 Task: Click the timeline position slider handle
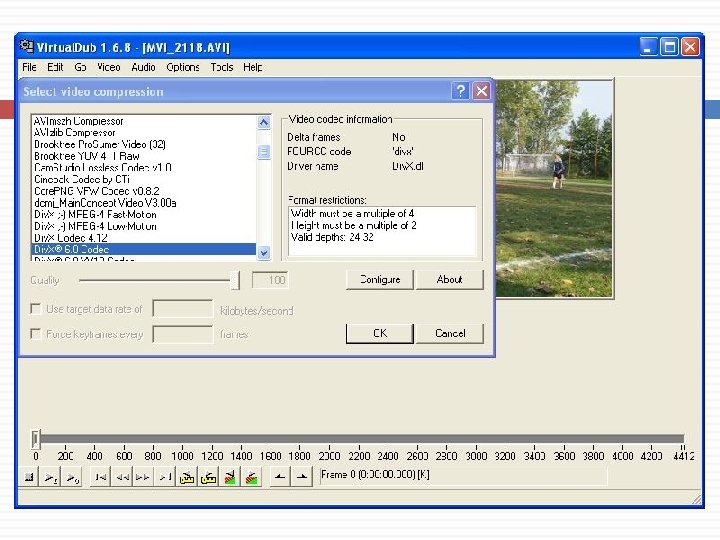pyautogui.click(x=36, y=439)
